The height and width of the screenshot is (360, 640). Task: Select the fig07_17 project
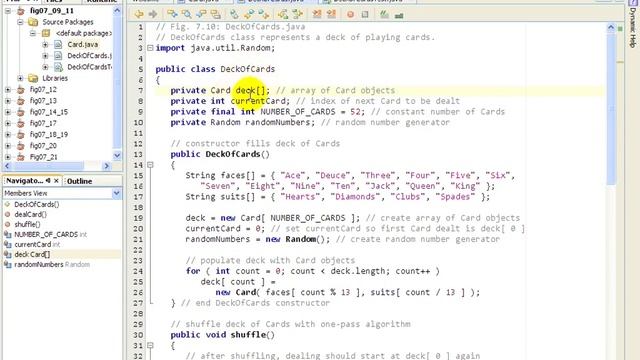point(43,123)
